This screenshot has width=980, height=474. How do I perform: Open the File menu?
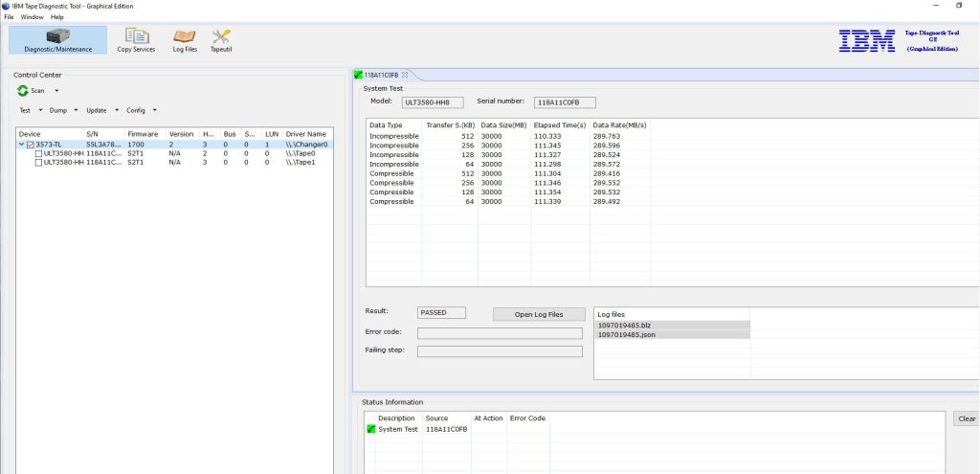pos(9,17)
